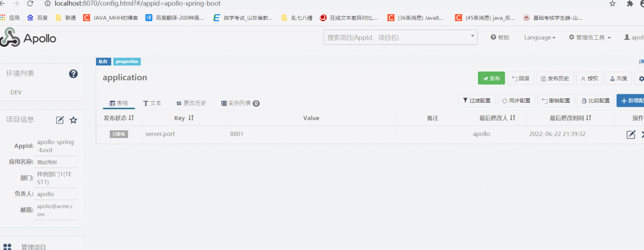
Task: Click 同步配置 sync button
Action: (x=516, y=101)
